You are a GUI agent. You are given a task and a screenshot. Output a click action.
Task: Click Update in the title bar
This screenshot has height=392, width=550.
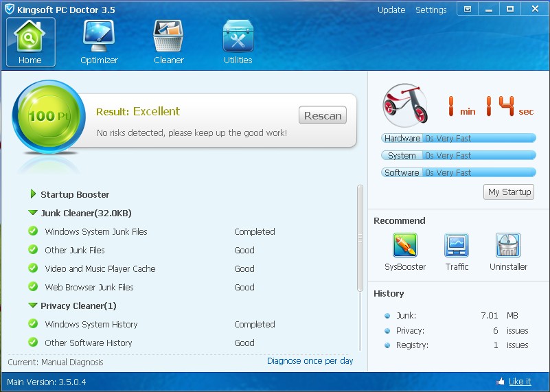click(x=391, y=10)
